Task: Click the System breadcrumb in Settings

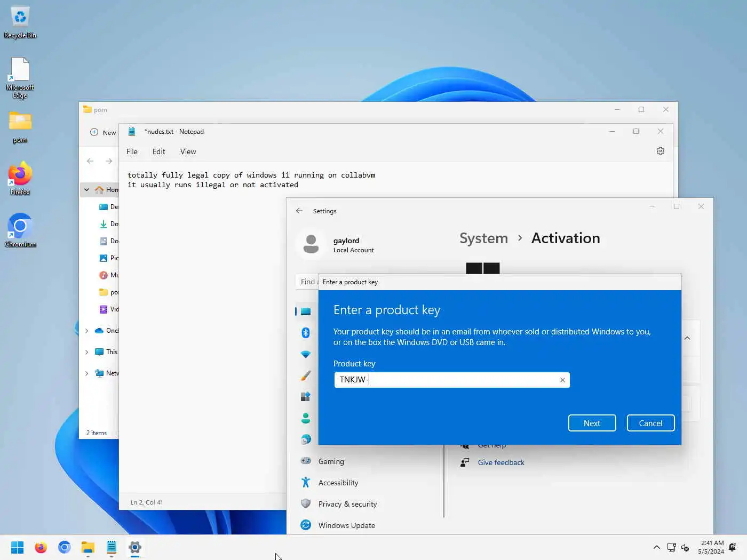Action: point(483,238)
